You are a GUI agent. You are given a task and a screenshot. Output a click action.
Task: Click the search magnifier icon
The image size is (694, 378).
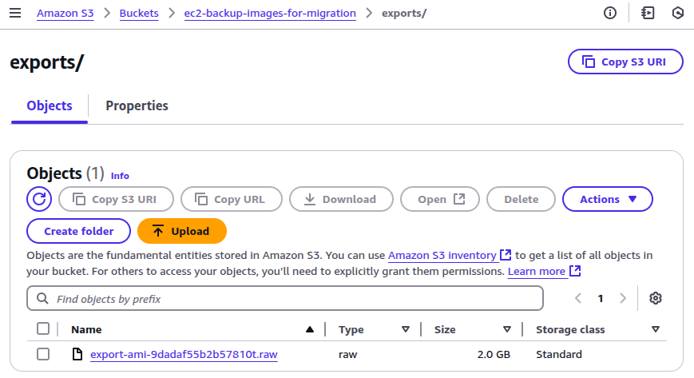click(x=42, y=298)
